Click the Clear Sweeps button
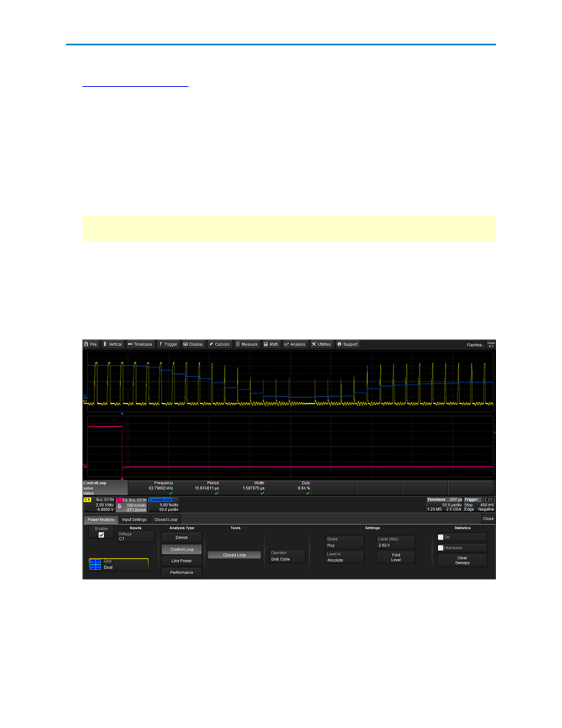562x728 pixels. pyautogui.click(x=462, y=560)
